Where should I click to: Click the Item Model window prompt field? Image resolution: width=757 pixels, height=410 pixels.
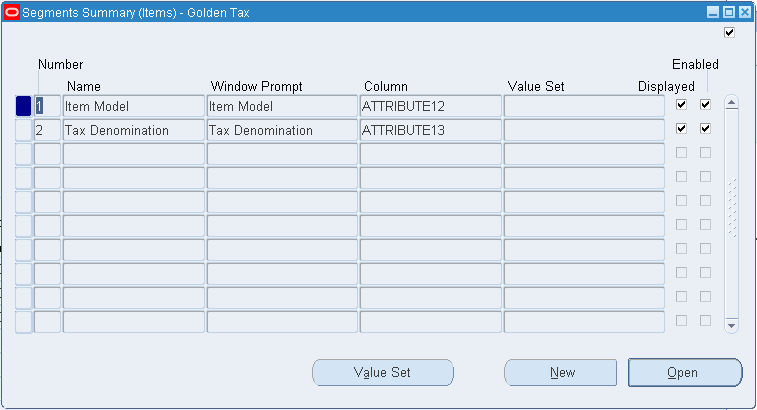click(x=282, y=106)
